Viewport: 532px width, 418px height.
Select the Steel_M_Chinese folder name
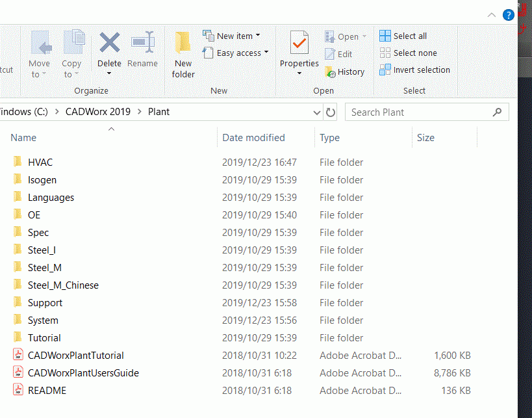63,285
